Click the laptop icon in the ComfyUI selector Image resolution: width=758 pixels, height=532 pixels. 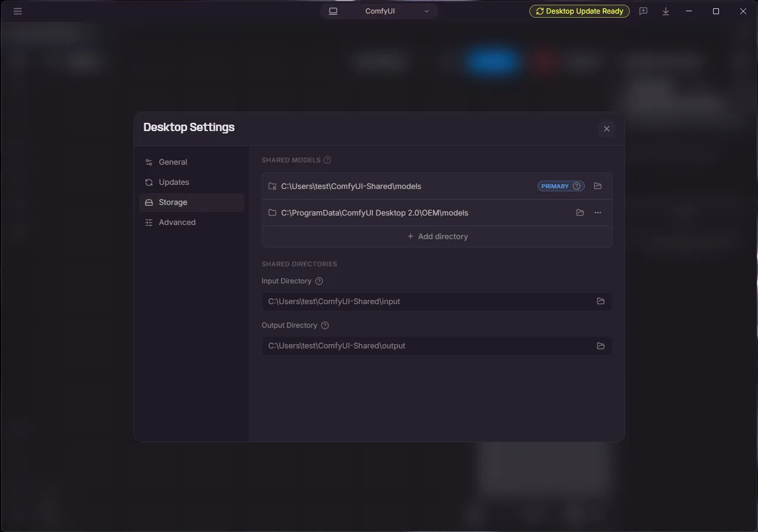333,11
